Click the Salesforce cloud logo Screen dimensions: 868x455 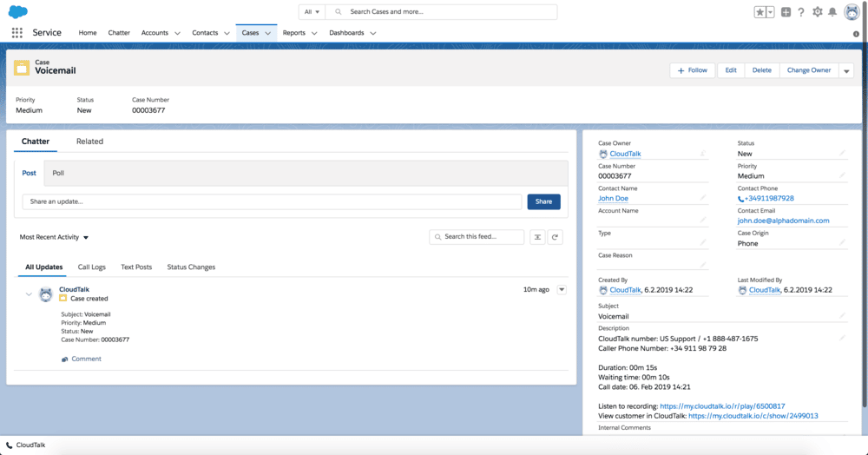pos(18,11)
